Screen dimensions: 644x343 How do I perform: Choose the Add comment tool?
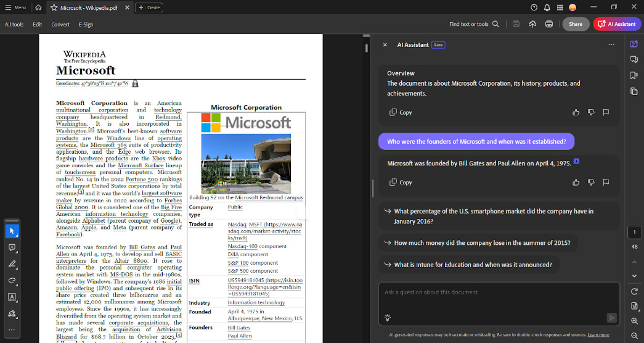(12, 247)
